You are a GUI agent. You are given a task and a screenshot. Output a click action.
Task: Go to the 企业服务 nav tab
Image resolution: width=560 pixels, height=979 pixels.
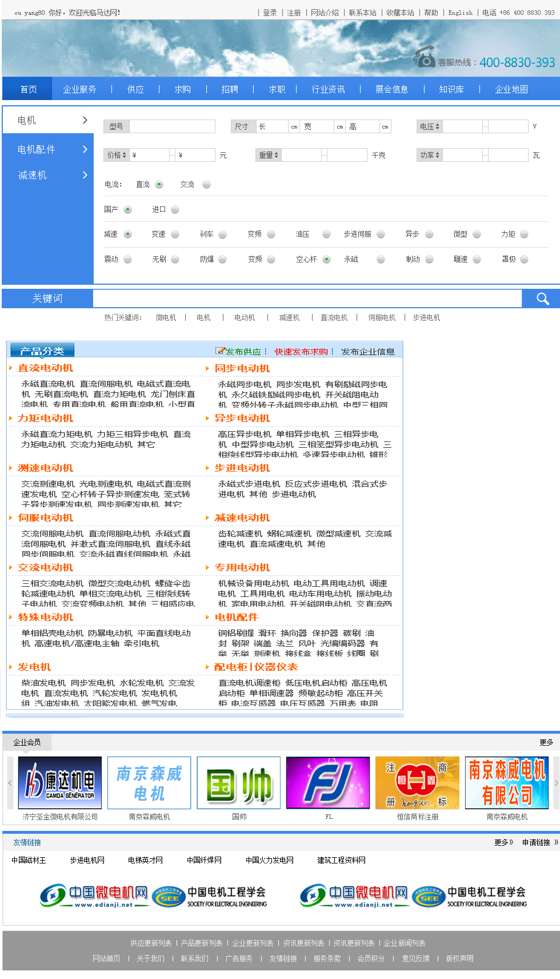click(79, 89)
